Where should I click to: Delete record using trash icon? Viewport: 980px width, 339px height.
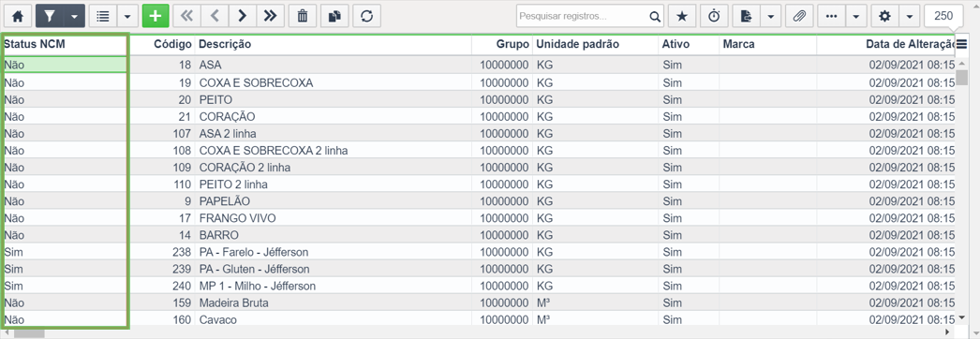(x=303, y=16)
